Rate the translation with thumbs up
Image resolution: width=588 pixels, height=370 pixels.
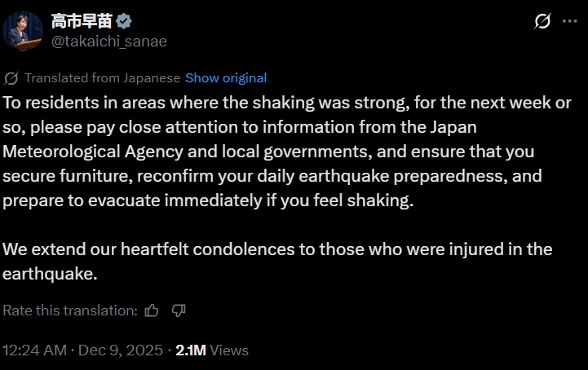click(152, 311)
